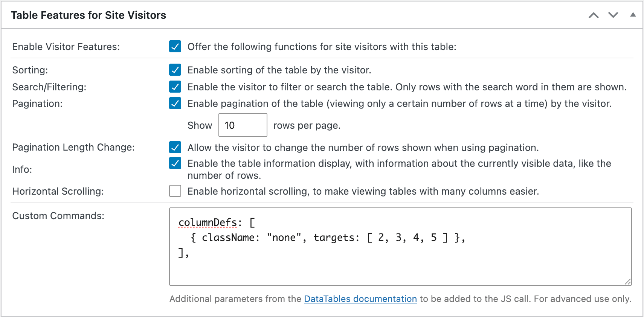Enable horizontal scrolling for wide tables
The height and width of the screenshot is (317, 644).
(x=175, y=191)
